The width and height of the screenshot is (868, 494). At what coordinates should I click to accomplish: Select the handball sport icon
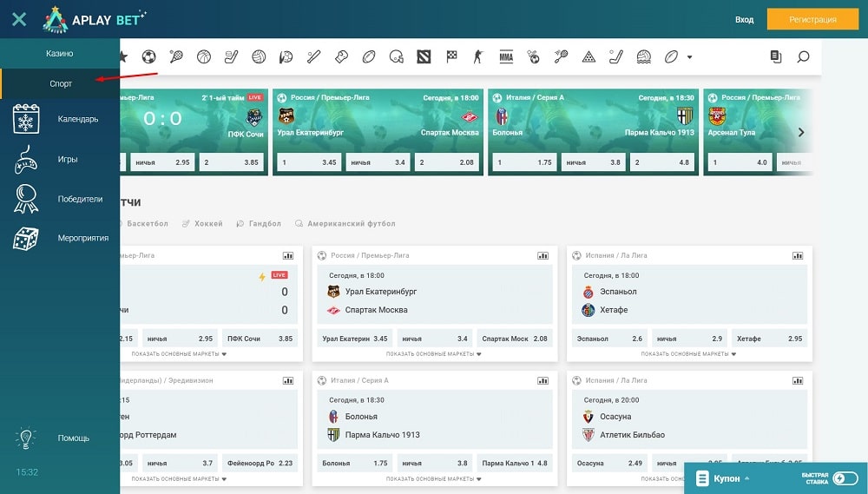[286, 56]
